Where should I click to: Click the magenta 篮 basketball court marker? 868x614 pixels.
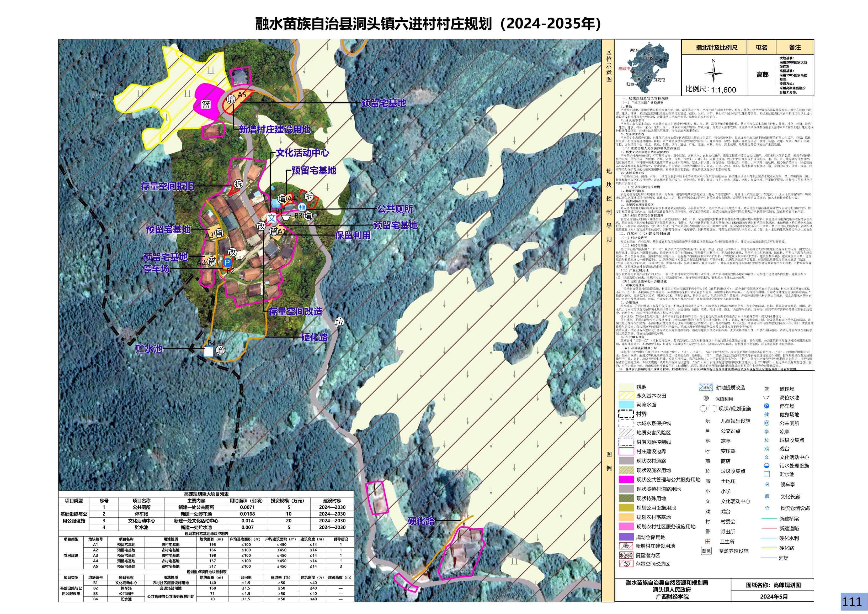click(206, 104)
